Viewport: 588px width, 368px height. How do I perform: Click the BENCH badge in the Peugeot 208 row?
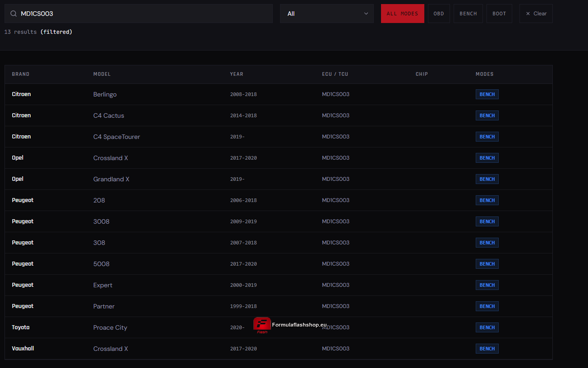(x=487, y=200)
